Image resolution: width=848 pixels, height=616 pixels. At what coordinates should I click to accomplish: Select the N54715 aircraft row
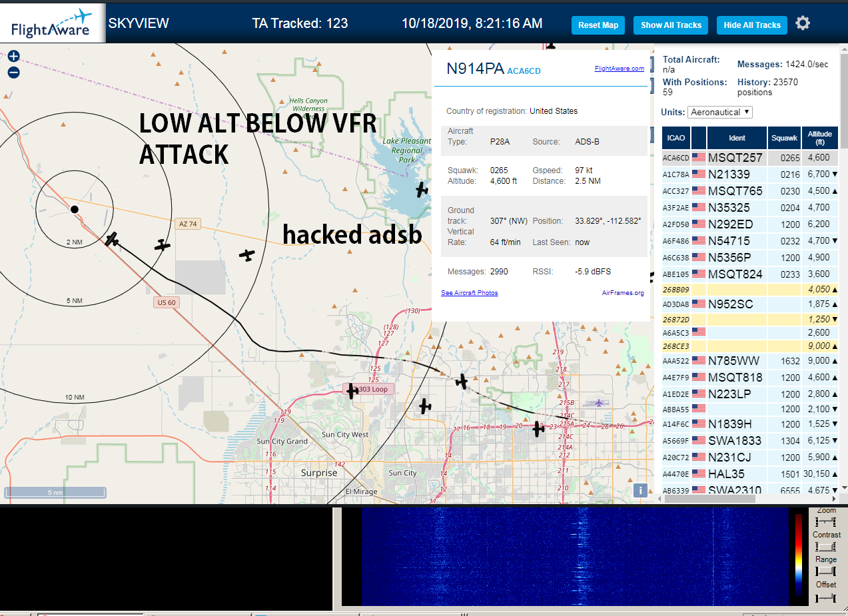tap(750, 241)
